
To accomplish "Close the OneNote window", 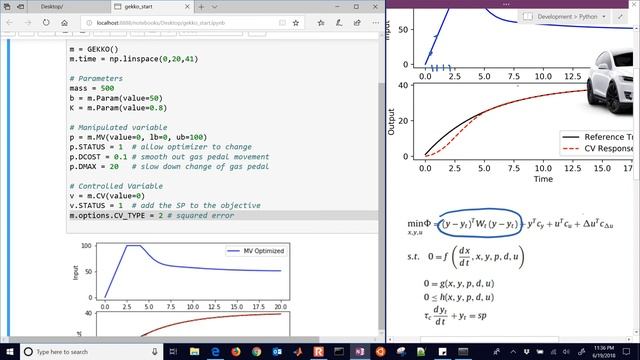I will (634, 4).
